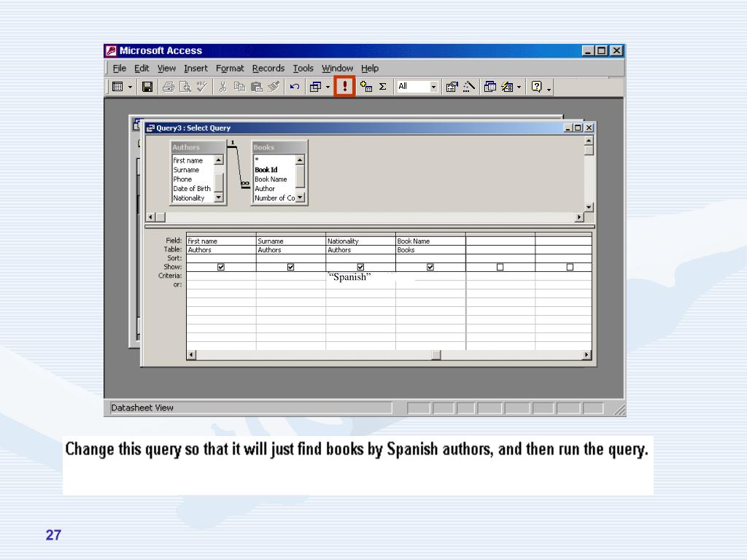The height and width of the screenshot is (560, 747).
Task: Check Show box in sixth empty column
Action: 570,267
